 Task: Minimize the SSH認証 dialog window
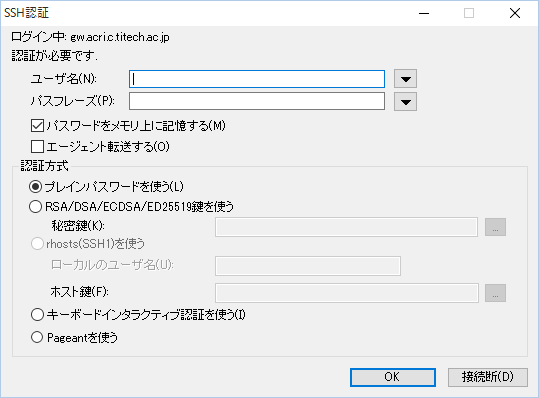click(424, 13)
